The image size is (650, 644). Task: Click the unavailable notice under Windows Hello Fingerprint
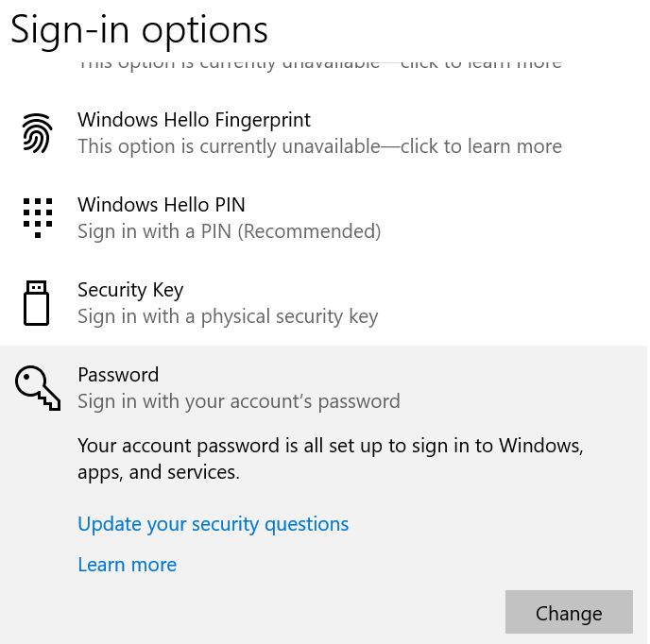click(x=319, y=146)
